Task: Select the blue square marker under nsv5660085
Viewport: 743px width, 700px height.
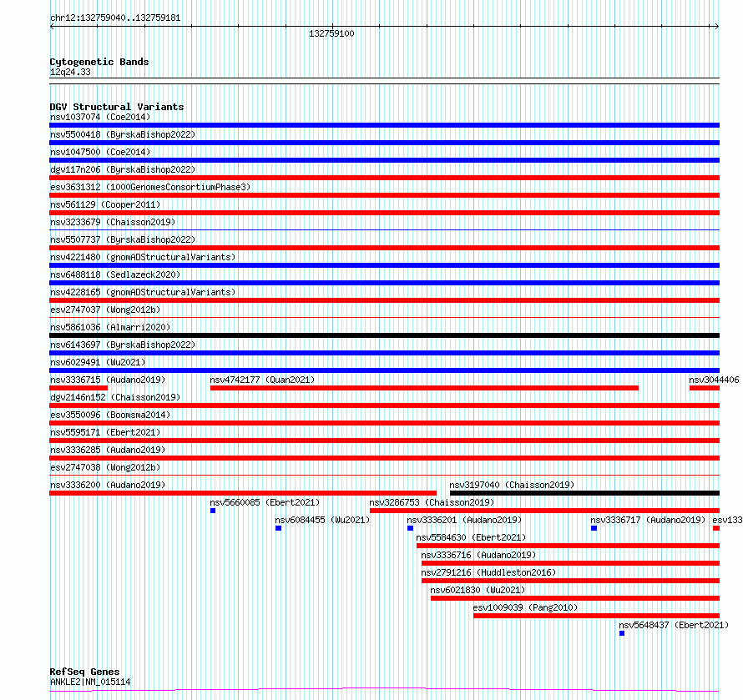Action: (x=213, y=511)
